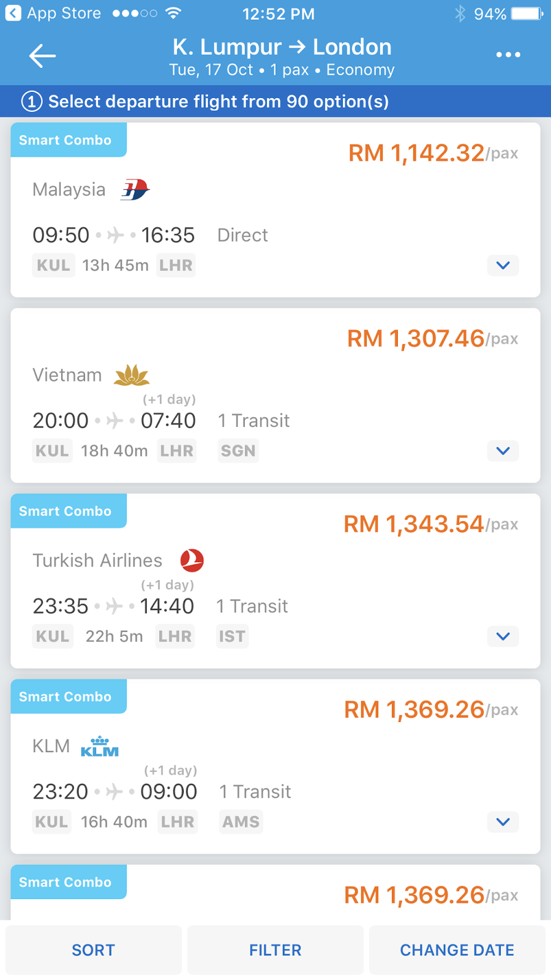Open the FILTER options
Viewport: 551px width, 980px height.
pos(275,950)
